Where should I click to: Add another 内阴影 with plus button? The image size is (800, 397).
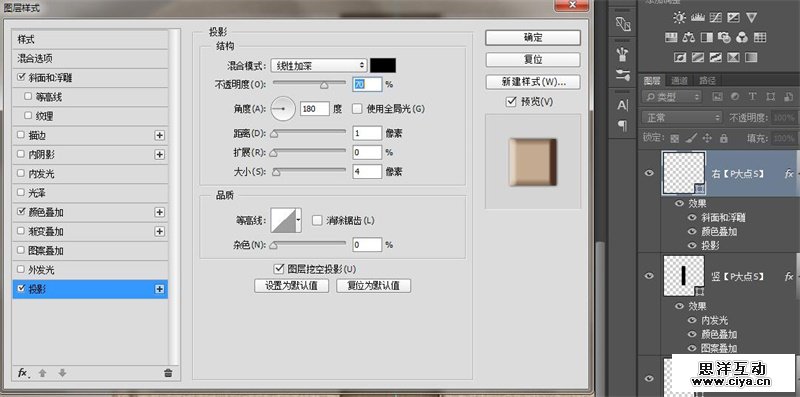coord(160,154)
